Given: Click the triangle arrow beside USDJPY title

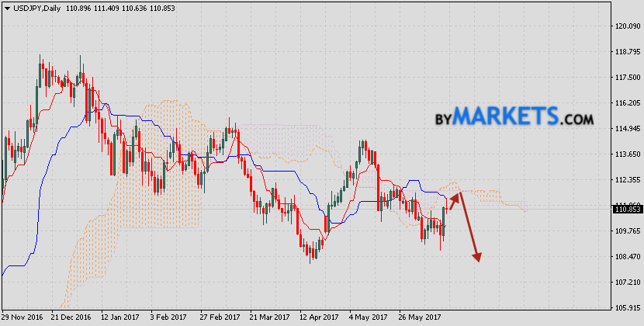Looking at the screenshot, I should pyautogui.click(x=7, y=7).
